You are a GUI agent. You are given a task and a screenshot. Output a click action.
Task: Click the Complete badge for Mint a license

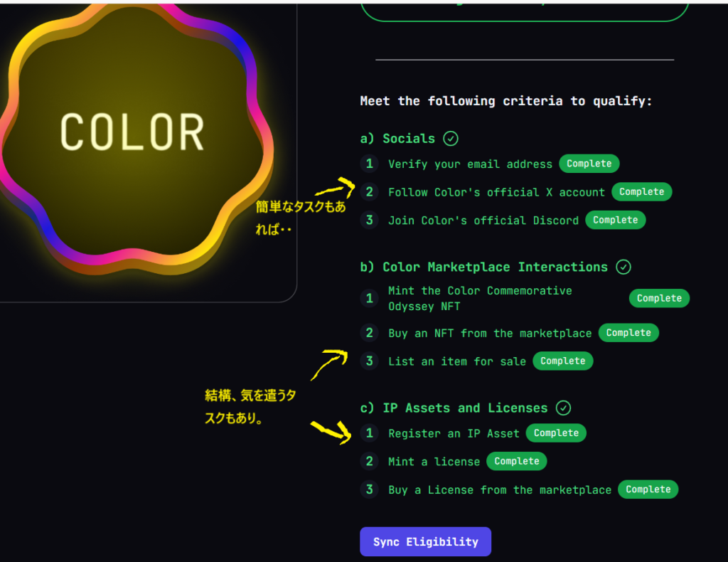[x=517, y=461]
